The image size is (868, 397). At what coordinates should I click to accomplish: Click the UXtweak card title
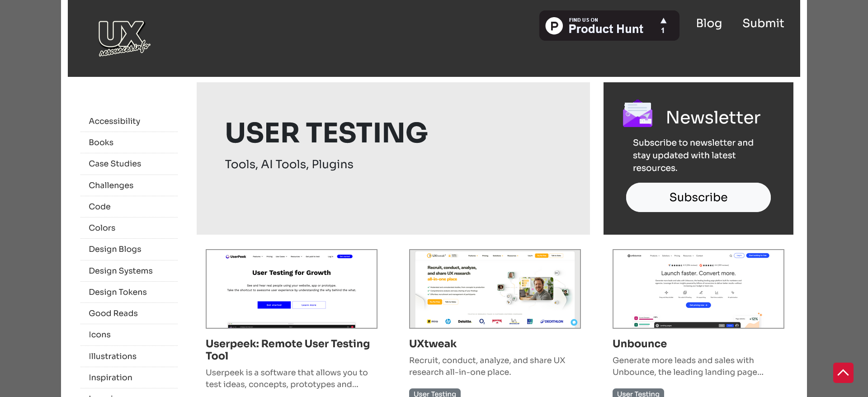pyautogui.click(x=433, y=344)
